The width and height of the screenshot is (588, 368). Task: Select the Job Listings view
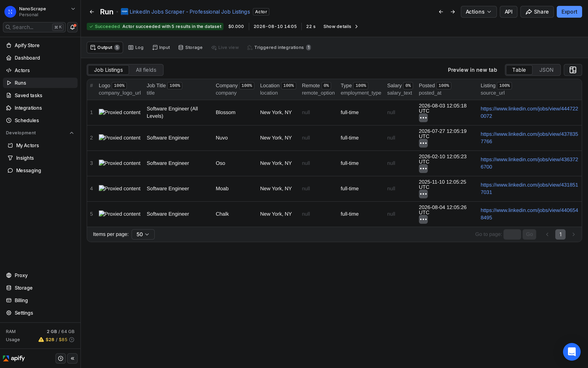(108, 70)
